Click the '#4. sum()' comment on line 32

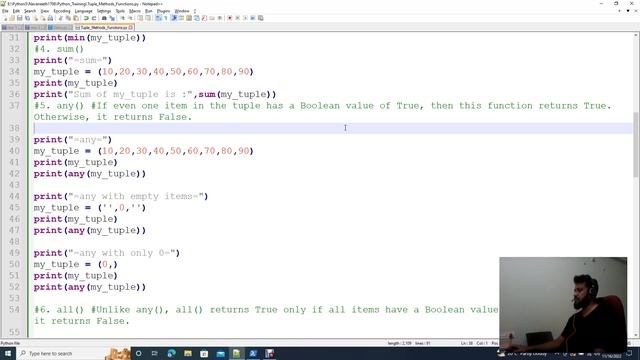(59, 49)
